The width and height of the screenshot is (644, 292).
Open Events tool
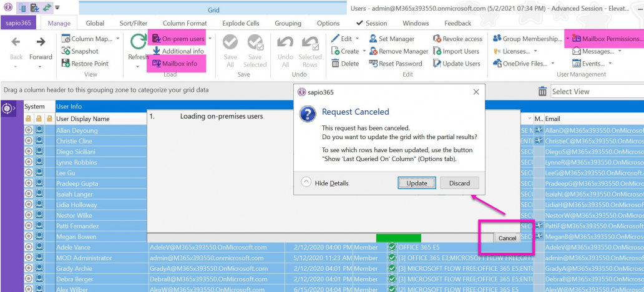(588, 64)
